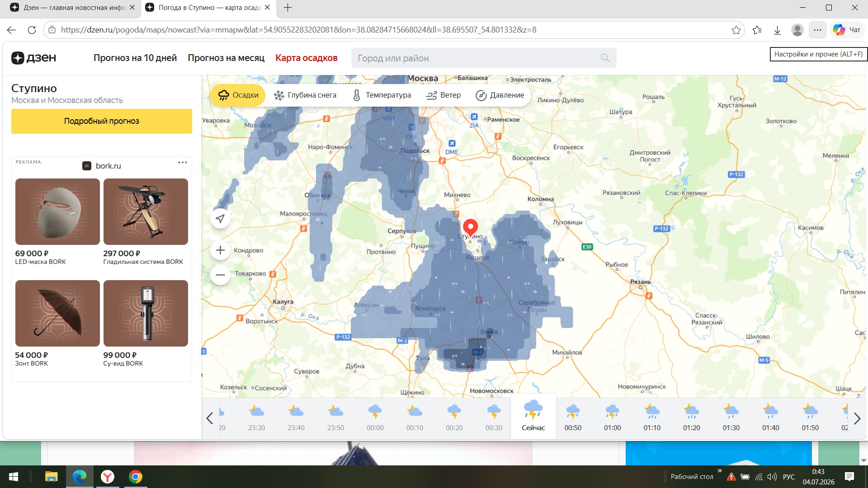Select the 23:50 timeline slot
Image resolution: width=868 pixels, height=488 pixels.
(335, 418)
